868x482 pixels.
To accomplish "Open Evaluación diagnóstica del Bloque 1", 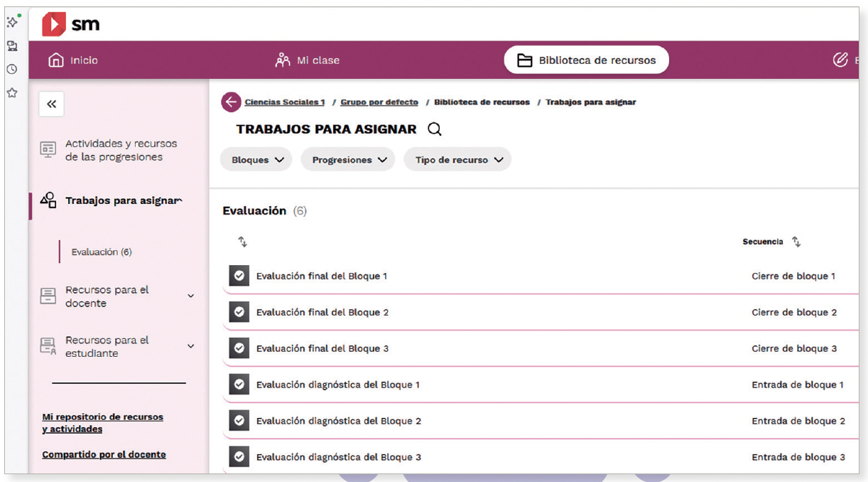I will click(x=338, y=385).
